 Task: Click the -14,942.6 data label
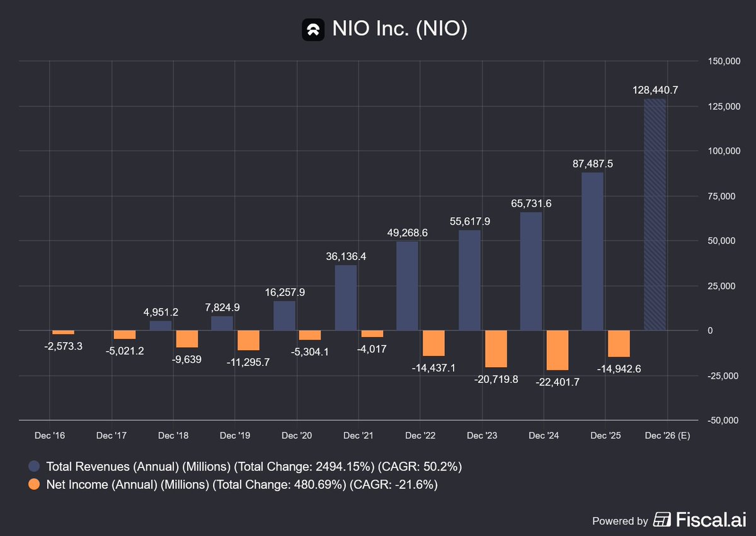619,368
